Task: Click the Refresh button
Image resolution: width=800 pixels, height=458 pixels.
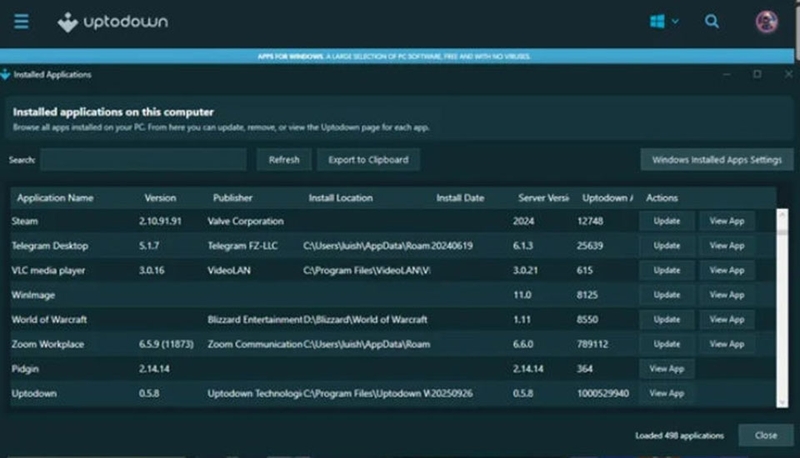Action: [x=284, y=160]
